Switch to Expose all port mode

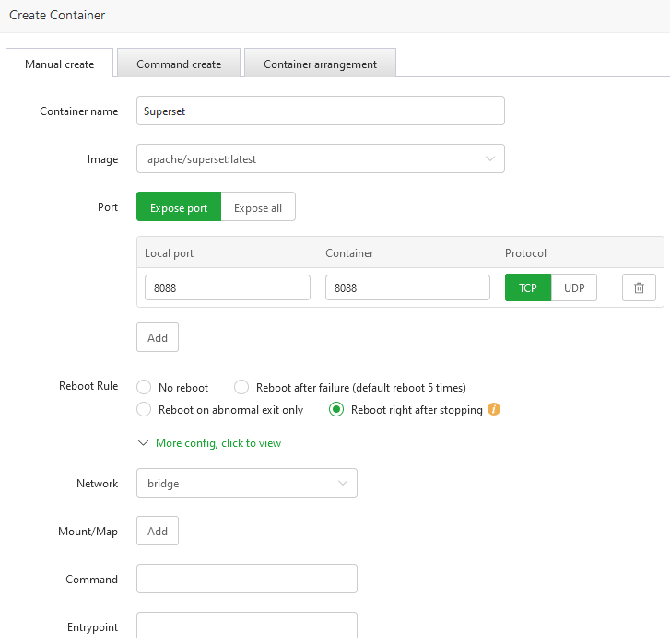(258, 207)
